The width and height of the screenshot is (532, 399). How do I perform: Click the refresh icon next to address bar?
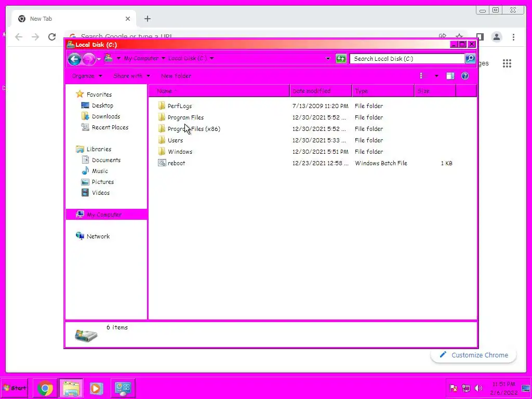click(x=341, y=58)
